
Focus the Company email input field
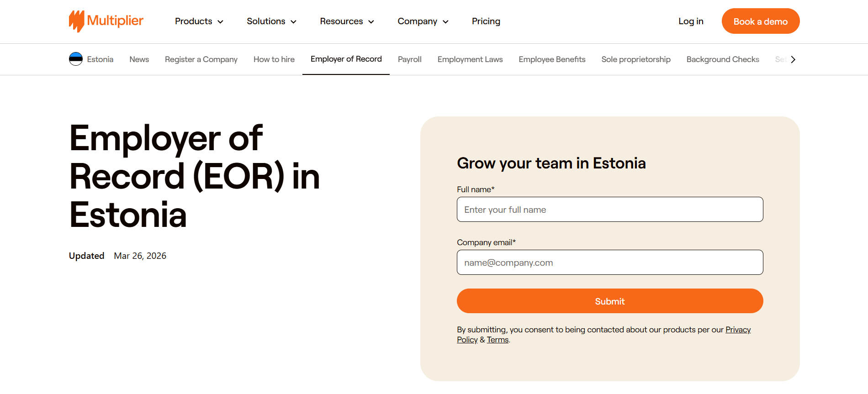[610, 263]
